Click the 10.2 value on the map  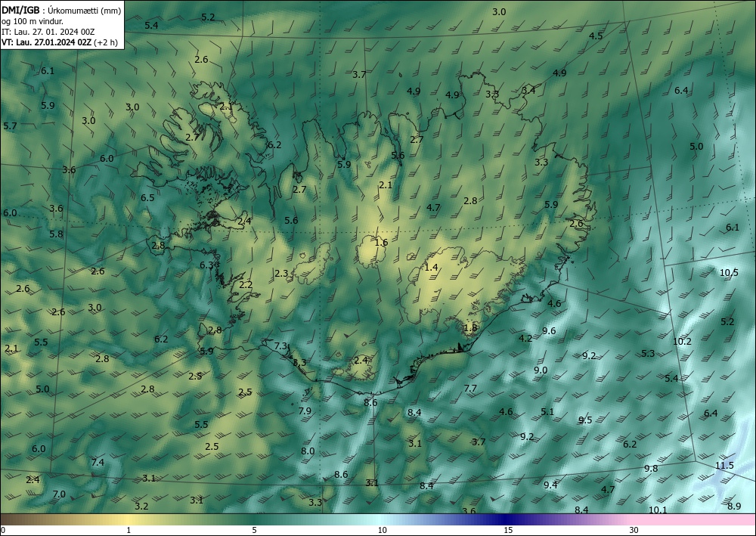tap(682, 341)
